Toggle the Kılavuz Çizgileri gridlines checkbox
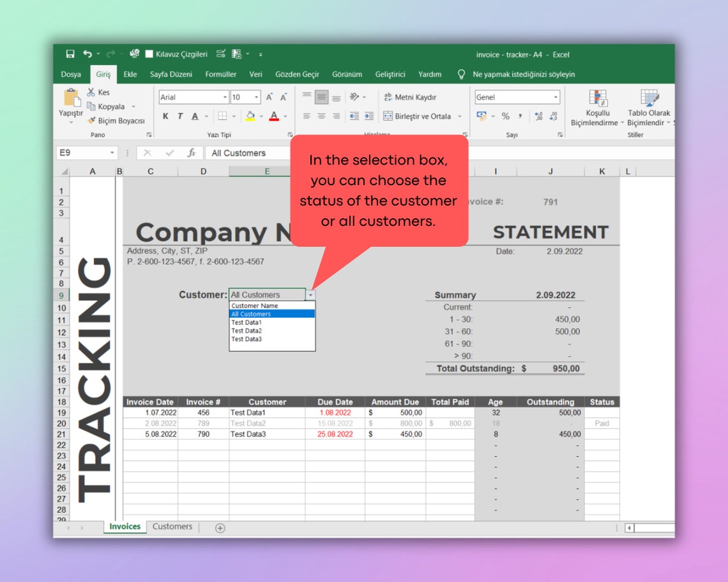728x582 pixels. [x=148, y=54]
